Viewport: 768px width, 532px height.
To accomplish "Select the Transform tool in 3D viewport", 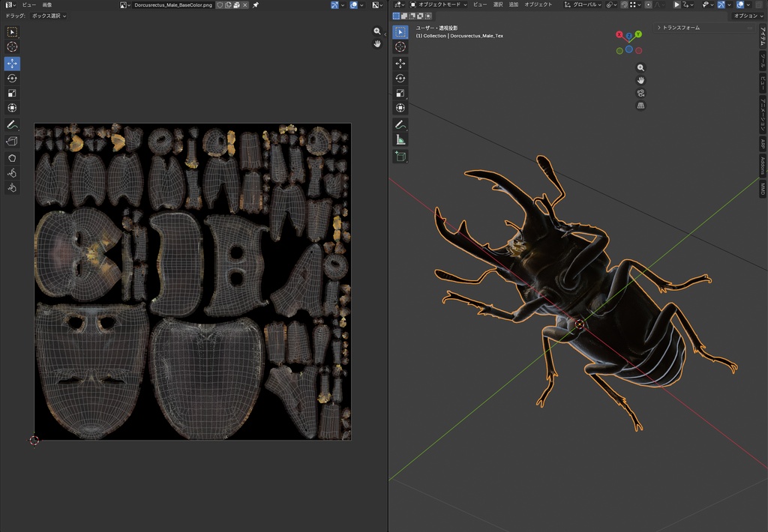I will [x=400, y=108].
